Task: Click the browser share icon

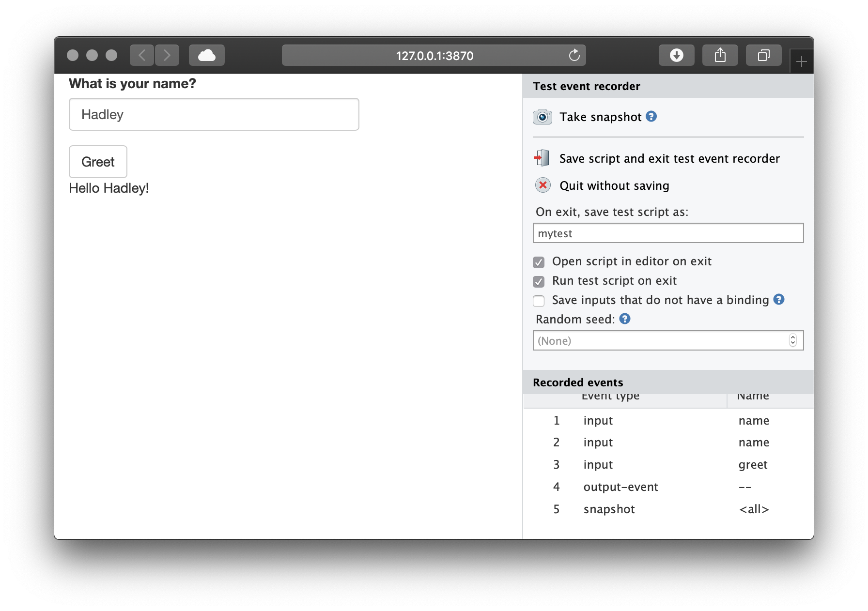Action: pos(720,55)
